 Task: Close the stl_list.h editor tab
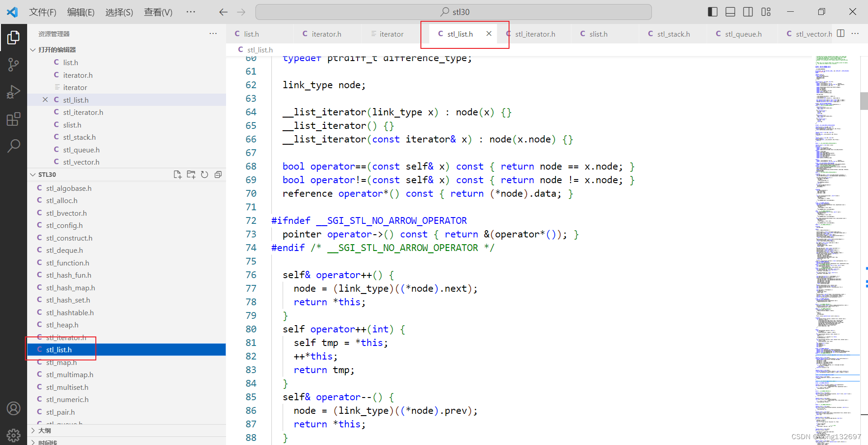(x=489, y=33)
